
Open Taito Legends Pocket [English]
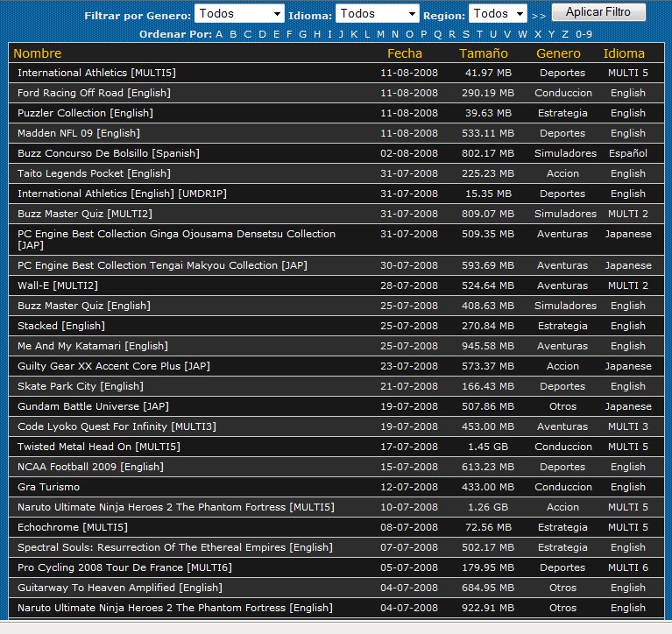coord(95,173)
